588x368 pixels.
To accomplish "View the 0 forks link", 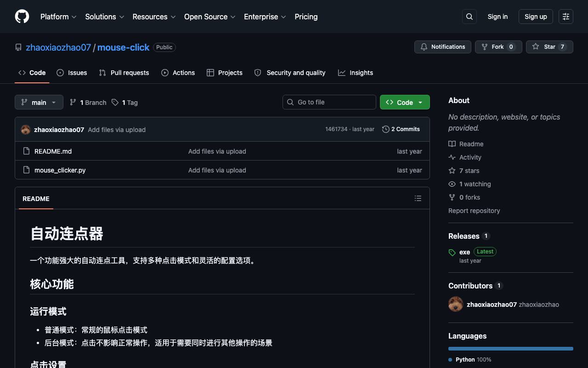I will (464, 197).
